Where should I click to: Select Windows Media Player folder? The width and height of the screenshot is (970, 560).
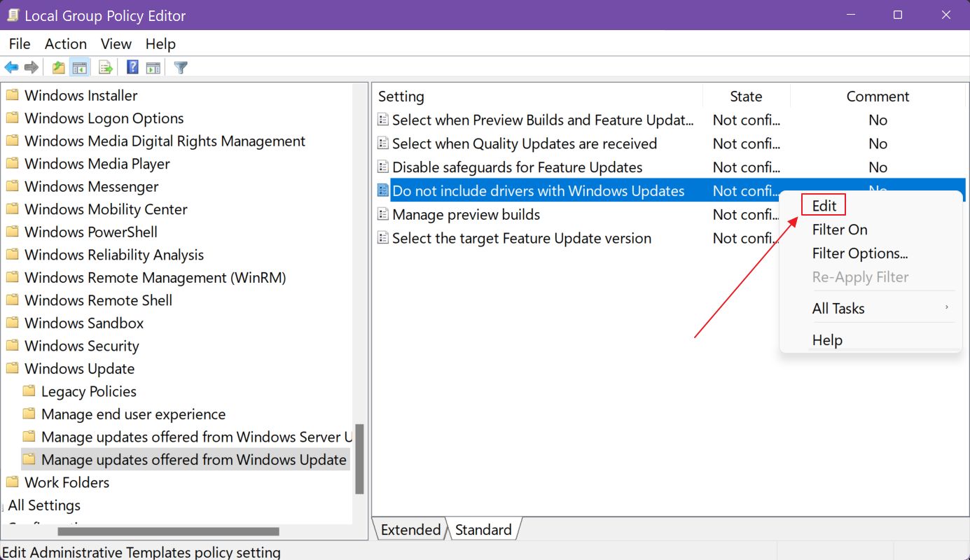[97, 164]
